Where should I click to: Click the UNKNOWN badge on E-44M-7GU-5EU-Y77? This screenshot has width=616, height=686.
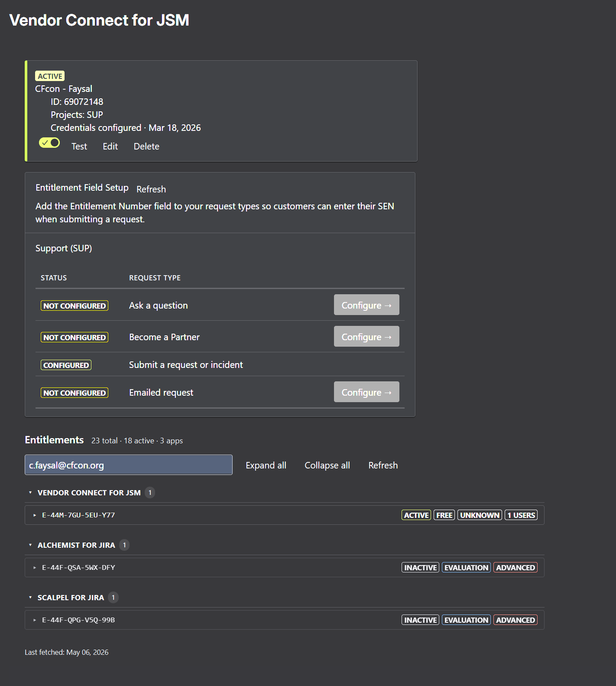coord(480,515)
